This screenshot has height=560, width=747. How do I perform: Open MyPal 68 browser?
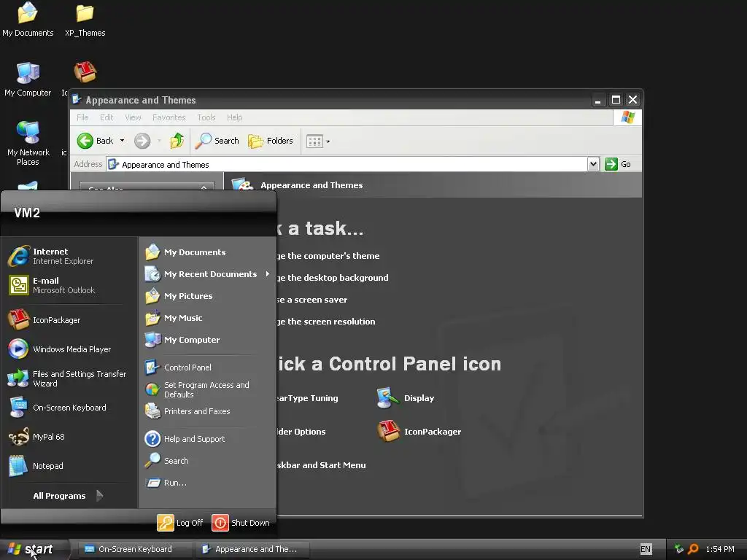click(36, 437)
